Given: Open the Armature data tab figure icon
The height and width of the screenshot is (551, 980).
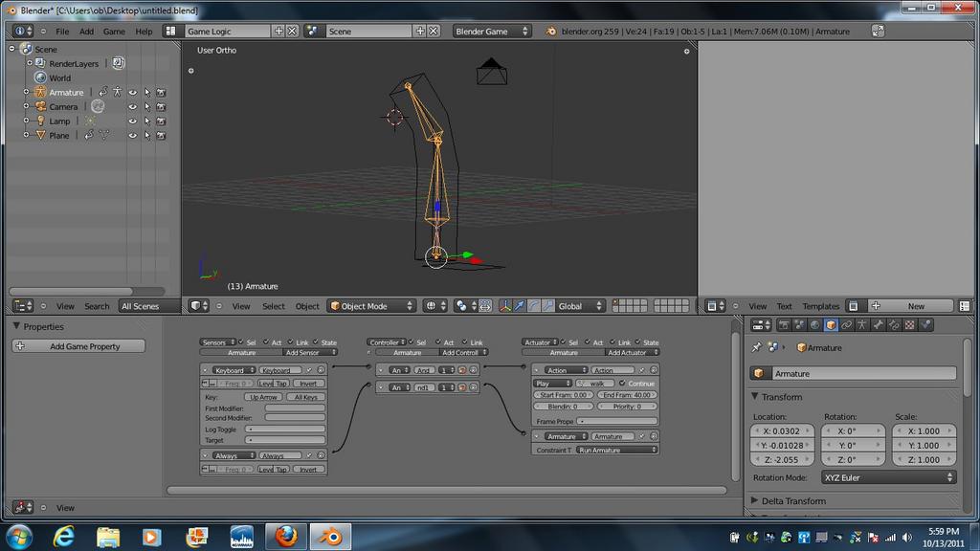Looking at the screenshot, I should coord(862,325).
